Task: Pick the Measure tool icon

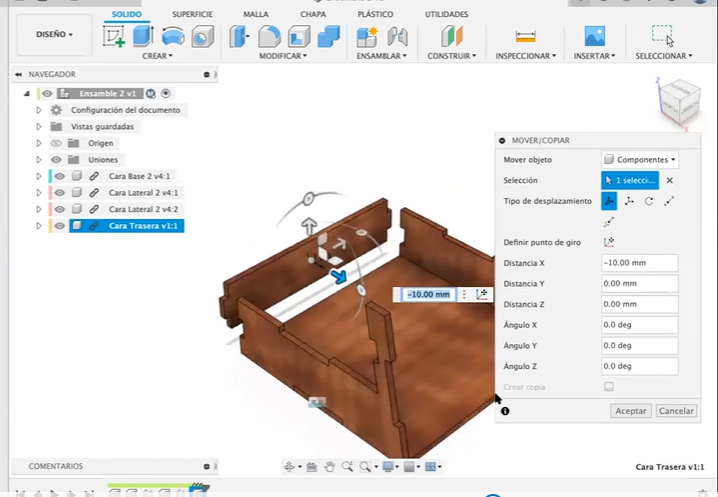Action: 525,36
